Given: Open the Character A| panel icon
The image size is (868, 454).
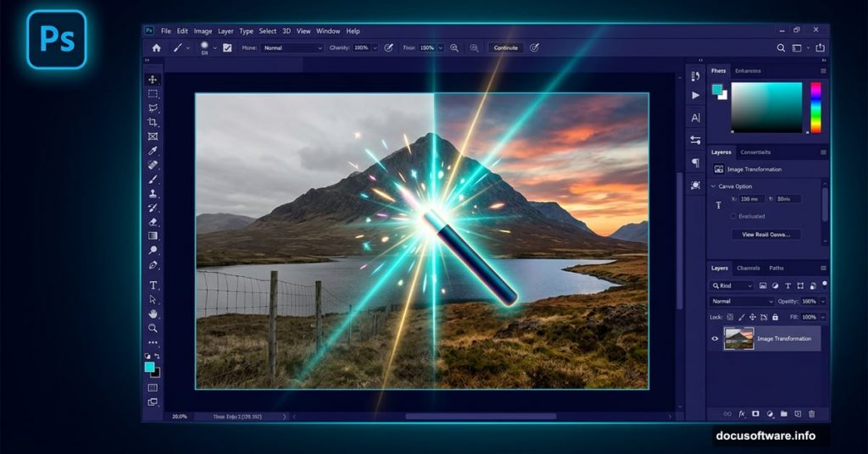Looking at the screenshot, I should [x=696, y=117].
